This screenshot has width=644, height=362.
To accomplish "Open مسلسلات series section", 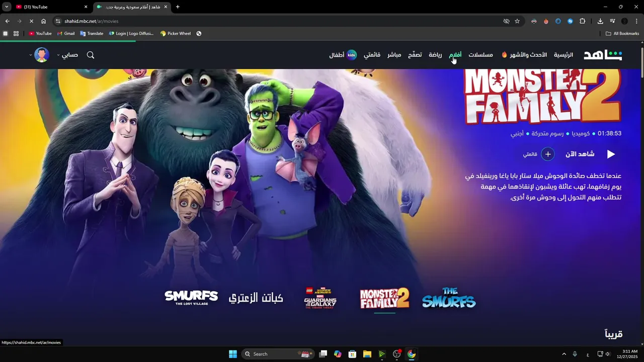I will [480, 55].
